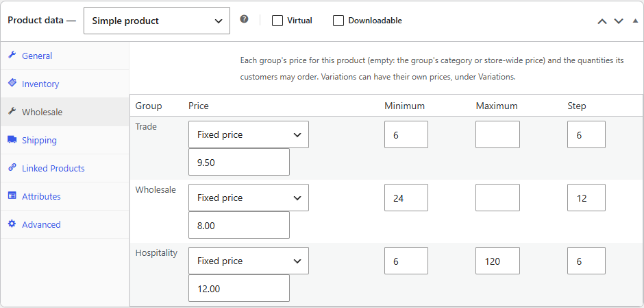The image size is (644, 308).
Task: Click the Trade Maximum quantity field
Action: pos(498,134)
